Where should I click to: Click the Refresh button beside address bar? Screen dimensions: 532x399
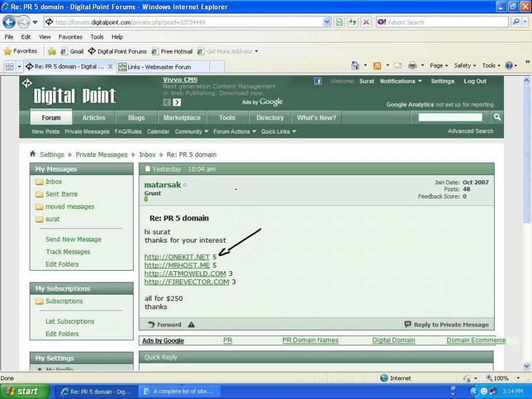[x=353, y=22]
